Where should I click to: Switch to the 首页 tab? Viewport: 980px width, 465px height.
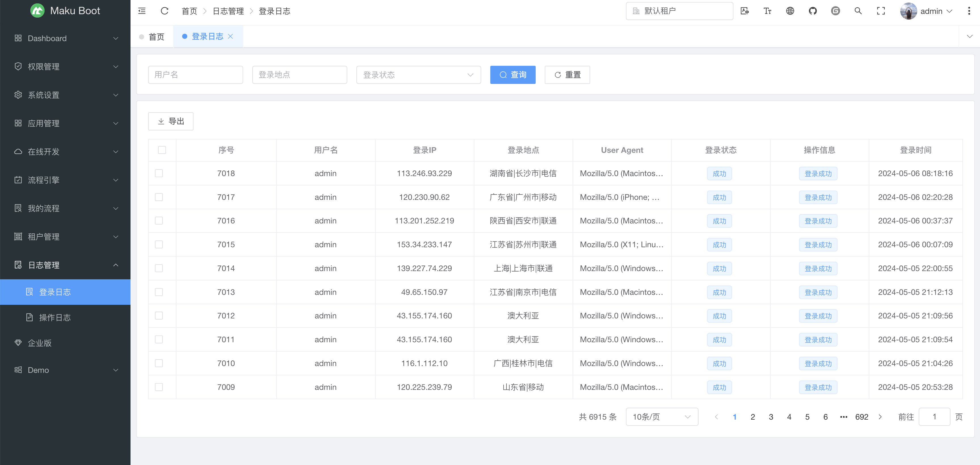click(156, 37)
